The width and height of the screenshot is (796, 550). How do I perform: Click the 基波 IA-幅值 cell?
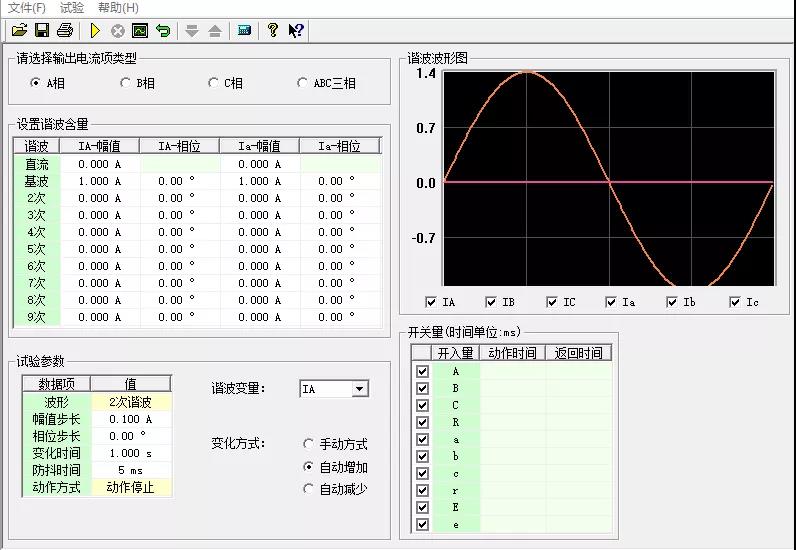[x=100, y=181]
